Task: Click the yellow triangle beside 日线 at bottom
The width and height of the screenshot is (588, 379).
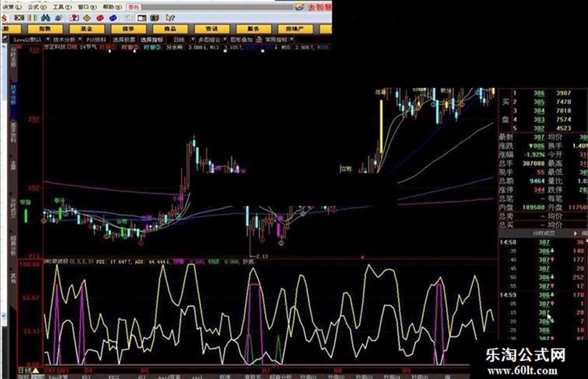Action: click(x=35, y=370)
